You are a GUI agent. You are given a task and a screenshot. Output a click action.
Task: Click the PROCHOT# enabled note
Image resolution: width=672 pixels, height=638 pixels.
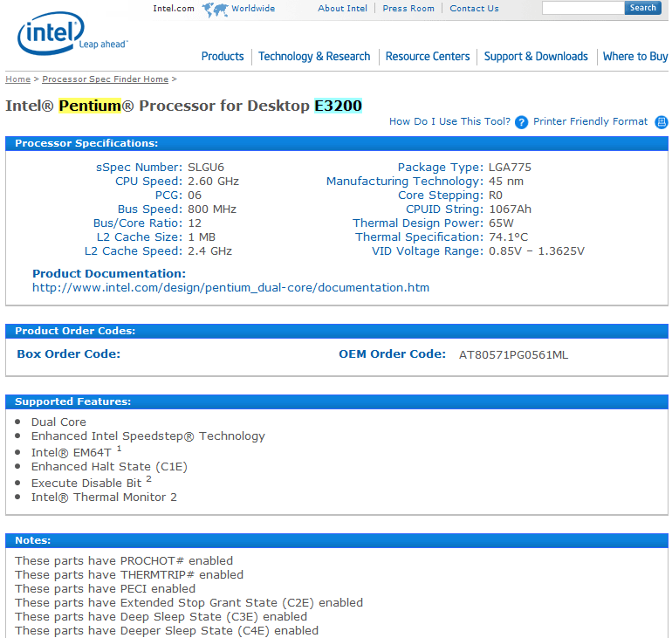(124, 561)
